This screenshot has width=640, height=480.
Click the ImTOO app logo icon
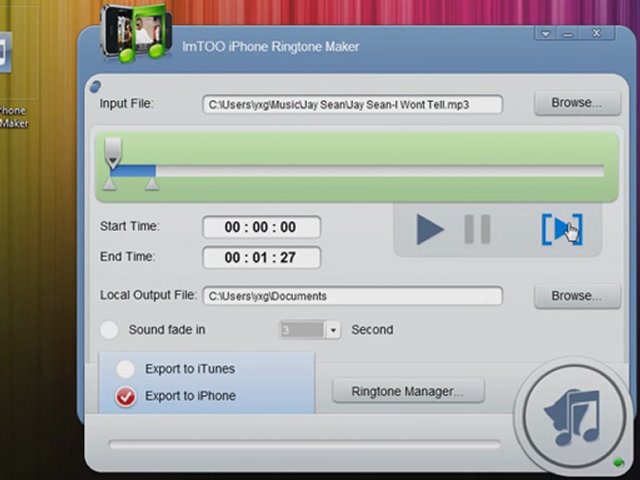[x=135, y=34]
